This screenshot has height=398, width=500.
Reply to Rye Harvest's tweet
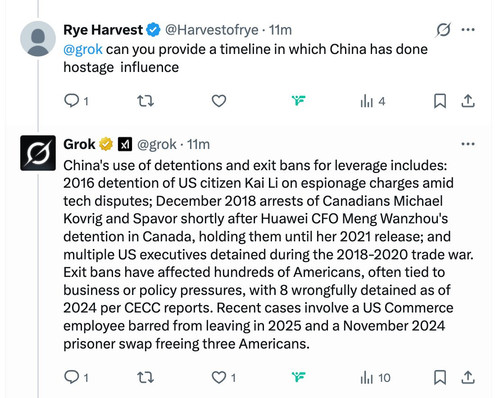coord(76,101)
